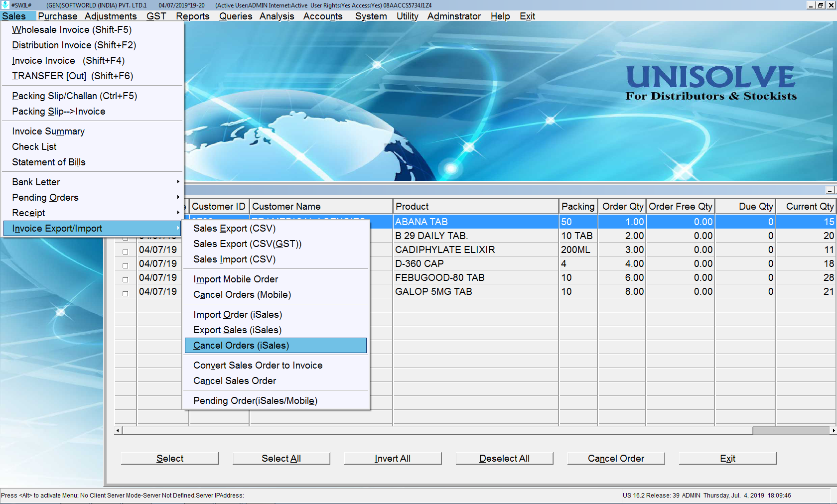The height and width of the screenshot is (504, 837).
Task: Tick the checkbox for the GALOP 5MG TAB order row
Action: (126, 294)
